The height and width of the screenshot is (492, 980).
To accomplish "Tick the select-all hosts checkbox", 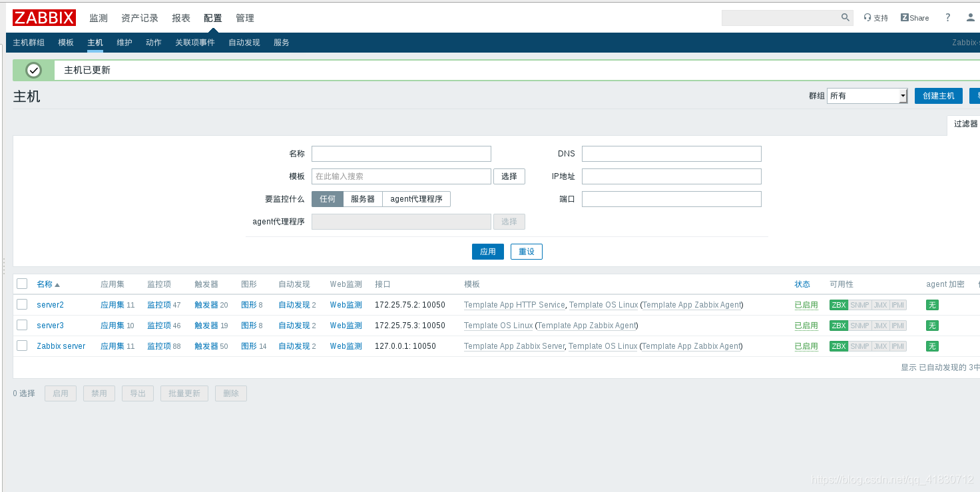I will click(22, 284).
